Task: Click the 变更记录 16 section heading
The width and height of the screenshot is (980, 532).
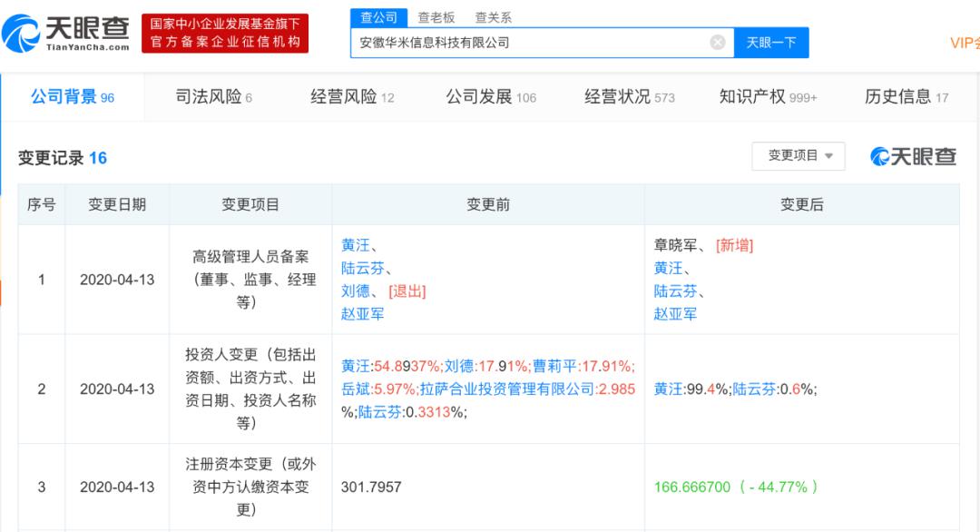Action: click(63, 158)
